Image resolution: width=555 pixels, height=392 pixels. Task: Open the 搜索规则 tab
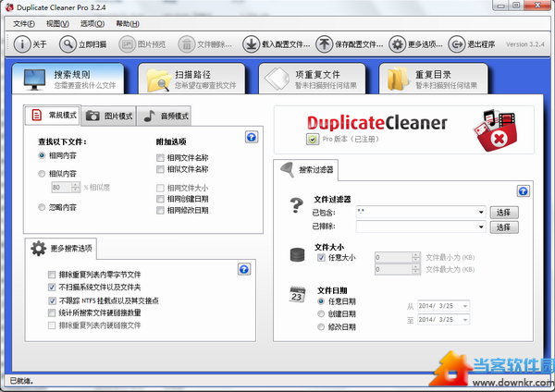pyautogui.click(x=68, y=79)
